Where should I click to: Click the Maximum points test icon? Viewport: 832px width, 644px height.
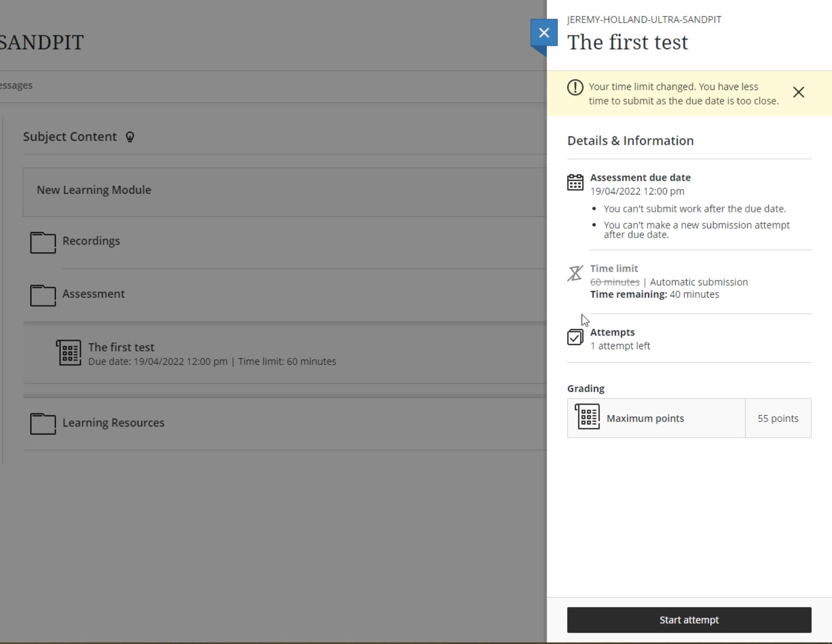click(587, 417)
